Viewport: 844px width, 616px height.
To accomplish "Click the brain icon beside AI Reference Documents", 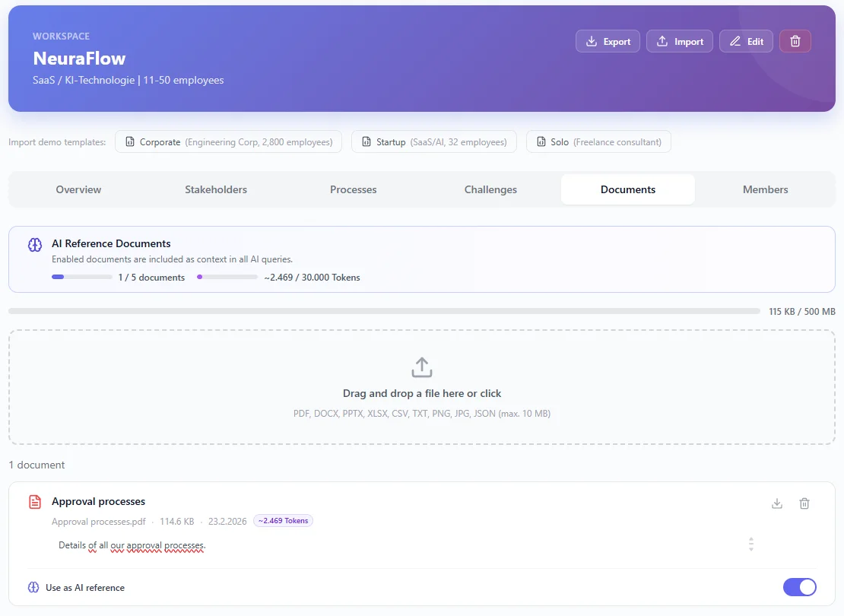I will pos(34,244).
